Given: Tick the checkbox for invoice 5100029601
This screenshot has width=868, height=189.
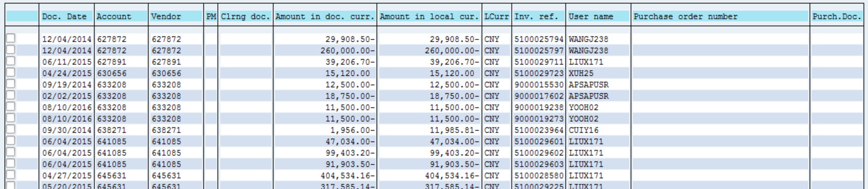Looking at the screenshot, I should point(10,141).
